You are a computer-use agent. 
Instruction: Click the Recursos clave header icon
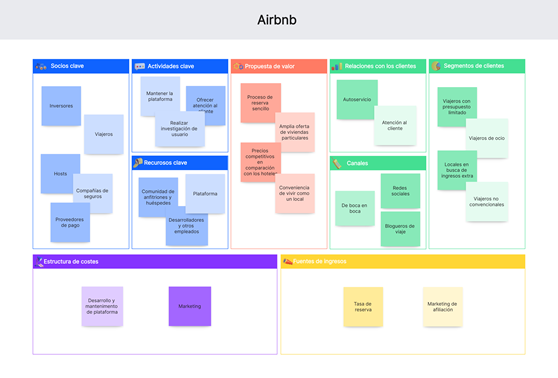coord(138,163)
